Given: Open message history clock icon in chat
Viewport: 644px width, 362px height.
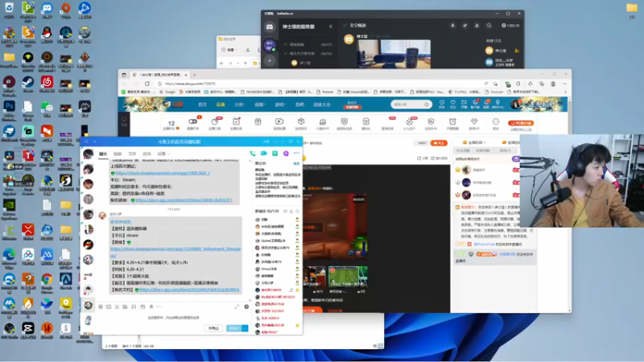Looking at the screenshot, I should [246, 306].
